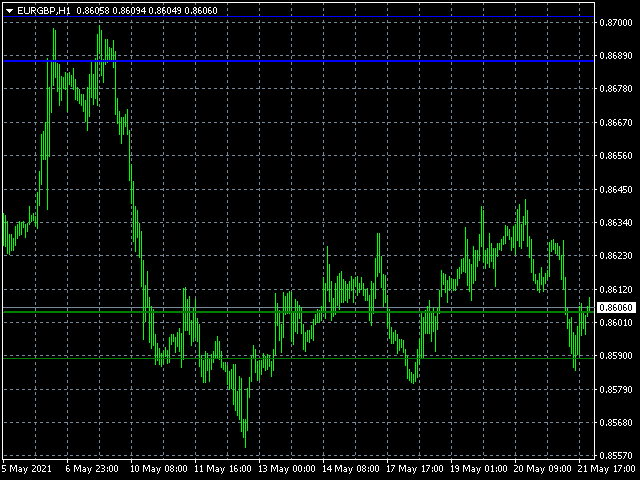Click the 0.86120 price scale label
This screenshot has width=640, height=480.
pos(616,289)
